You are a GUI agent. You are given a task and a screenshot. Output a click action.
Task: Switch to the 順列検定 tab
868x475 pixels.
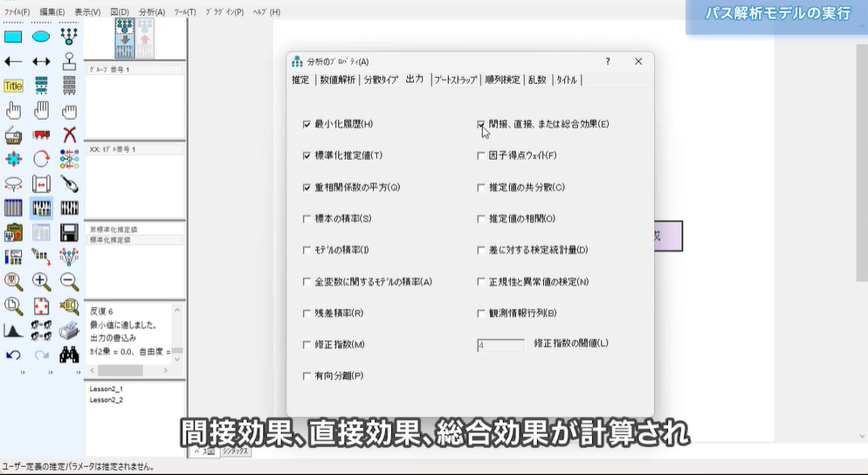(x=503, y=79)
